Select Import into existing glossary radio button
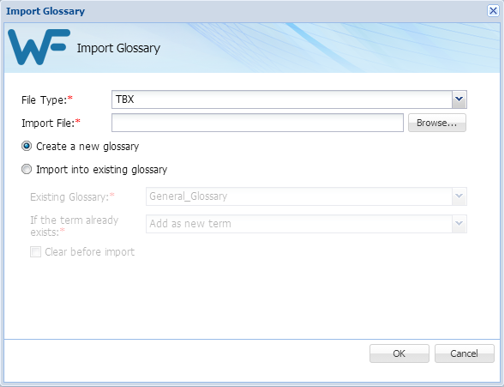 [x=27, y=169]
